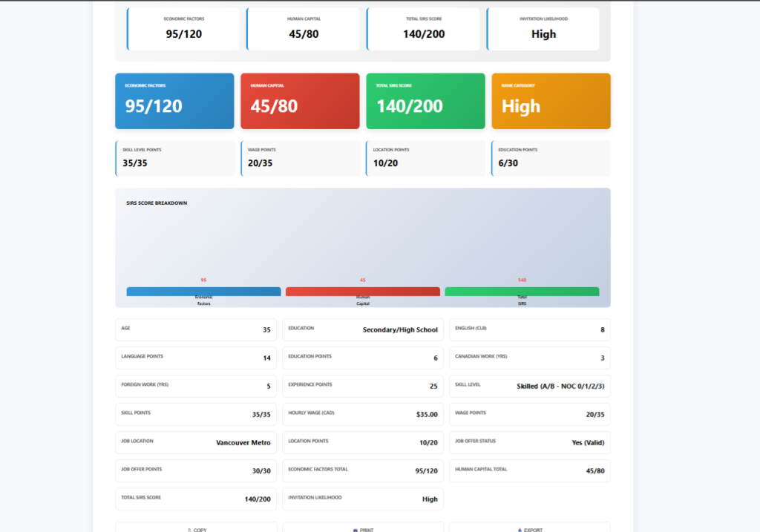Select the Experience Points 25 row
This screenshot has width=760, height=532.
[362, 386]
